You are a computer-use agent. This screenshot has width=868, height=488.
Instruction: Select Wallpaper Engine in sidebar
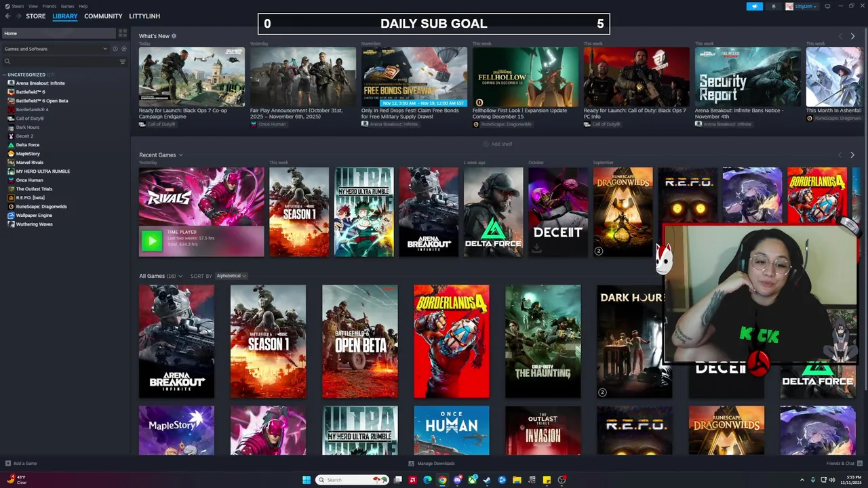[34, 216]
